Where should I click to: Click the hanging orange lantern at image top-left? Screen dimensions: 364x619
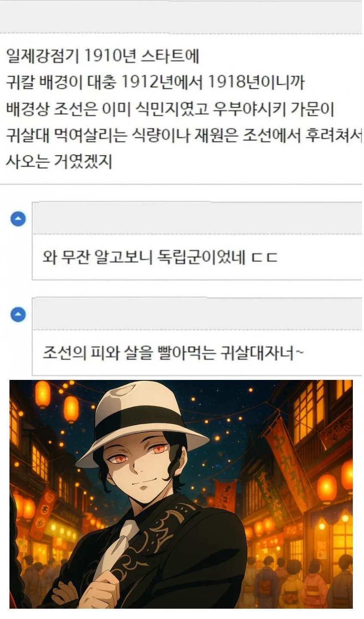tap(42, 393)
